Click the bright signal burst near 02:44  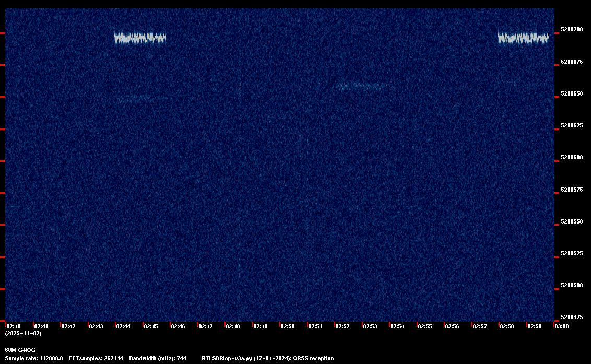click(140, 38)
